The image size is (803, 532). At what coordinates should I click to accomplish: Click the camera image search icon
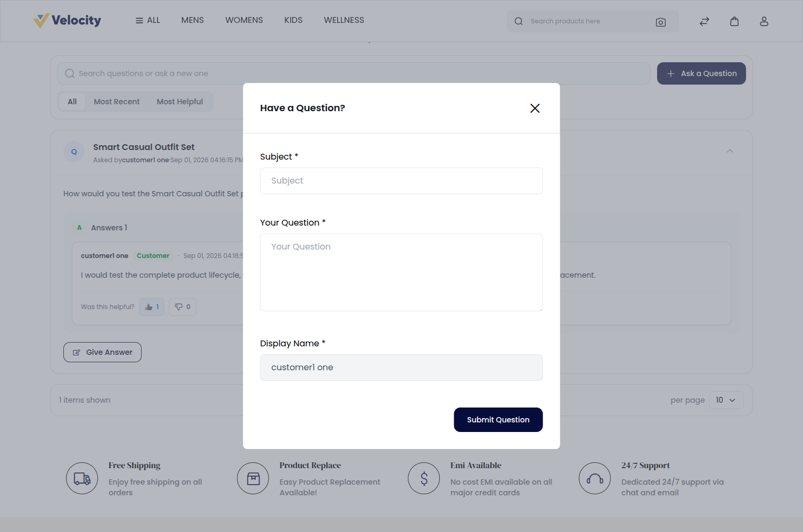[661, 22]
